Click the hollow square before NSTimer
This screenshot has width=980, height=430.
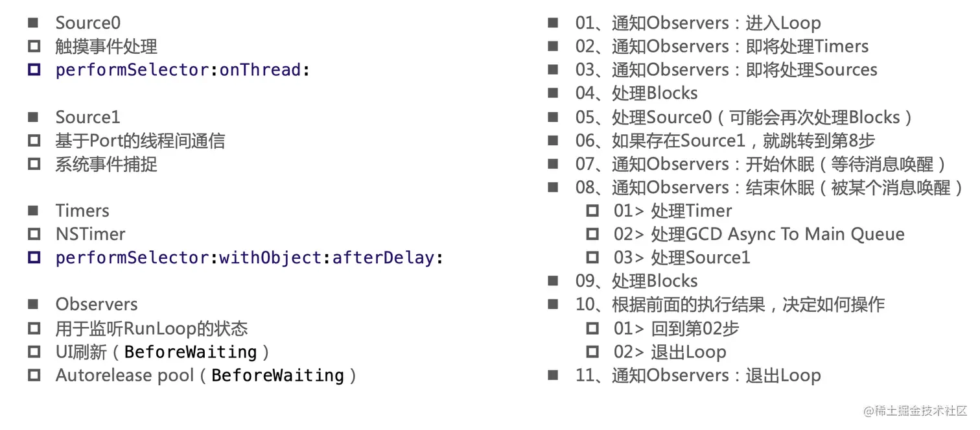34,234
